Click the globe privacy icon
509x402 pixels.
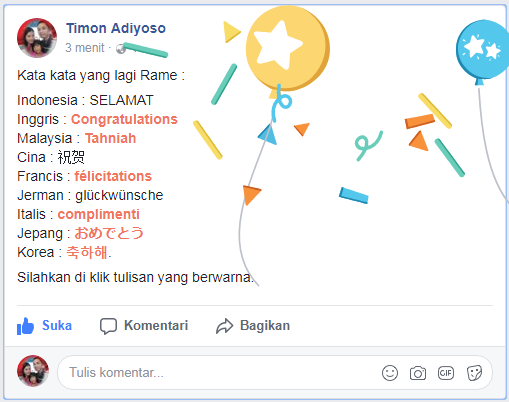coord(121,49)
